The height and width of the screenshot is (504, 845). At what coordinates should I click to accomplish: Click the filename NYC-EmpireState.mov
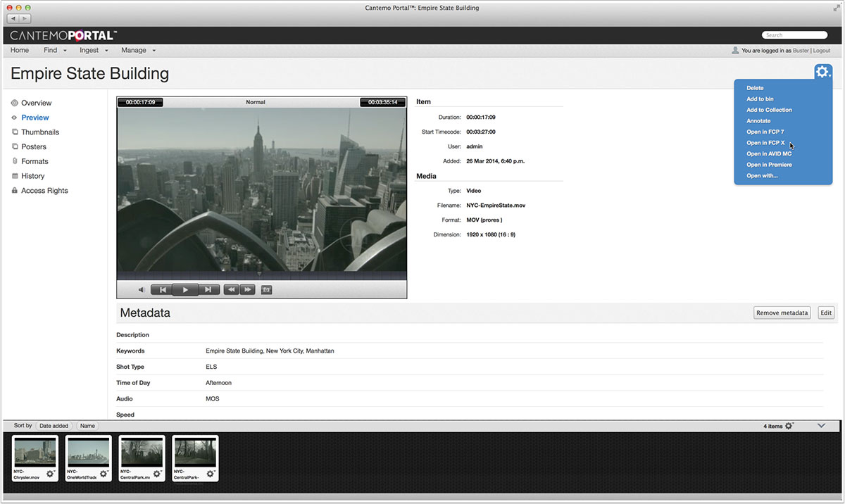(496, 206)
